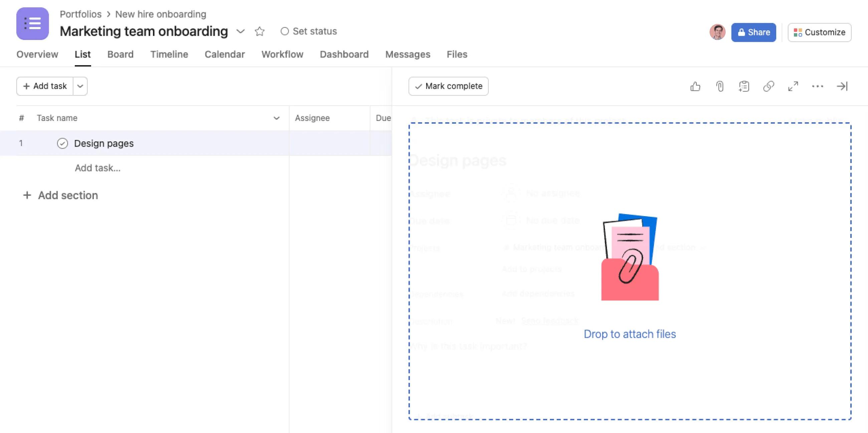Open the Dashboard tab
The image size is (868, 433).
tap(345, 54)
